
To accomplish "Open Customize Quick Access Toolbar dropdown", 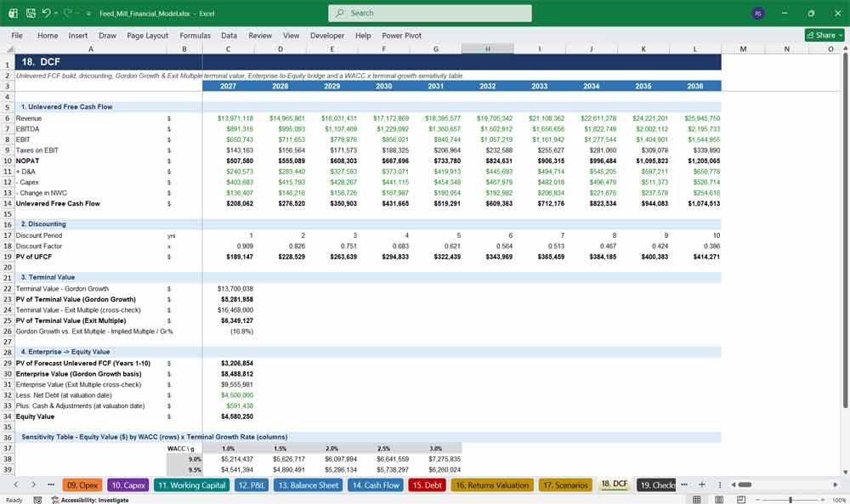I will 88,13.
